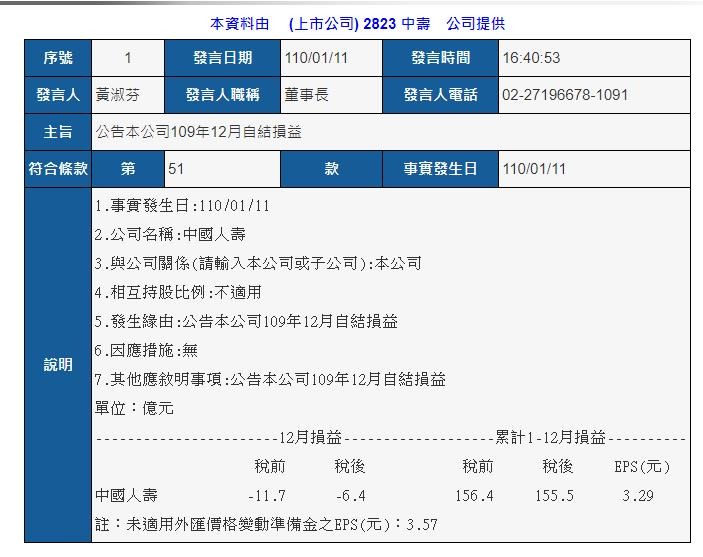Select the 符合條款 header cell

pyautogui.click(x=58, y=169)
